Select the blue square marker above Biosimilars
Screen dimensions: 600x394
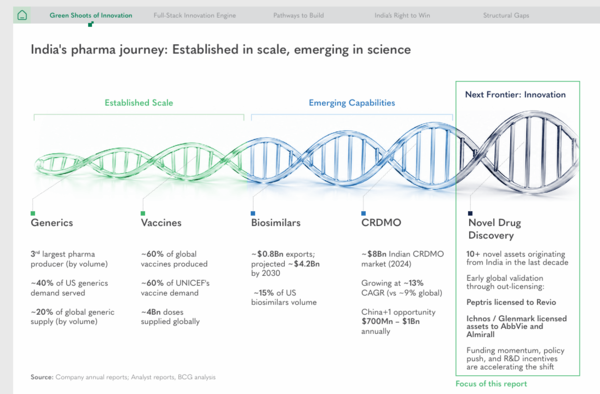[x=253, y=213]
